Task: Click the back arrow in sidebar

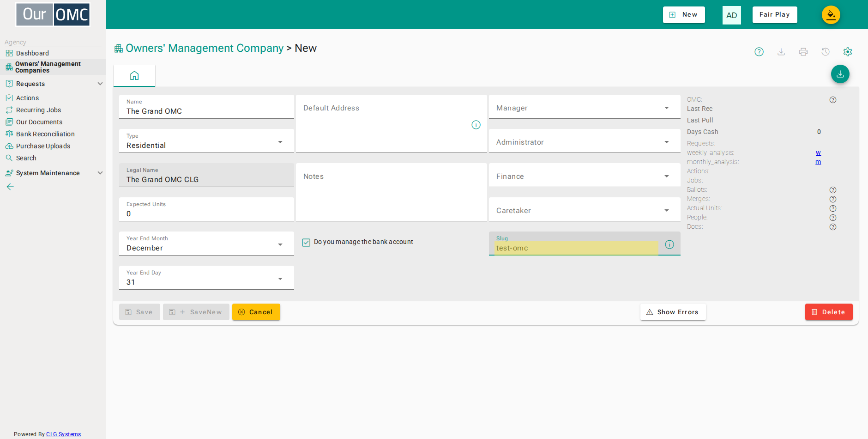Action: tap(10, 187)
